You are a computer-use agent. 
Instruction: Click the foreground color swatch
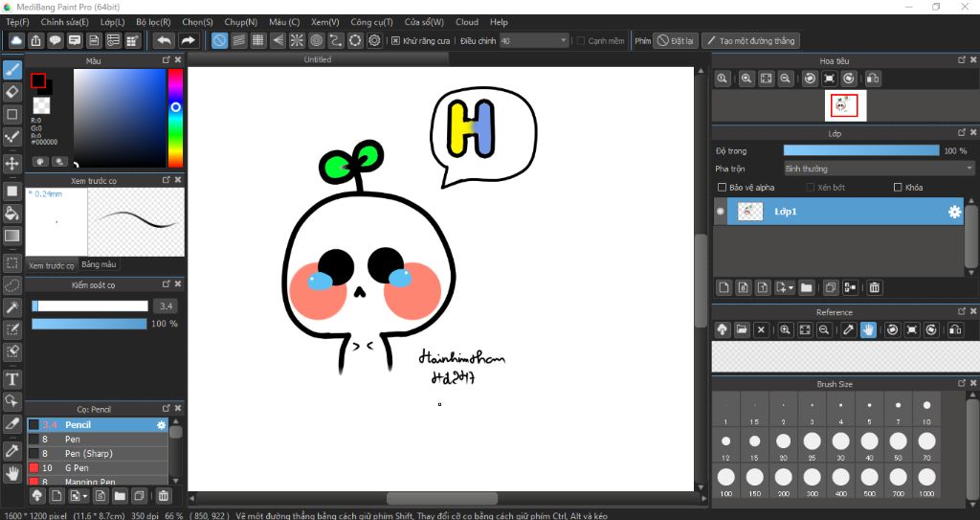38,80
